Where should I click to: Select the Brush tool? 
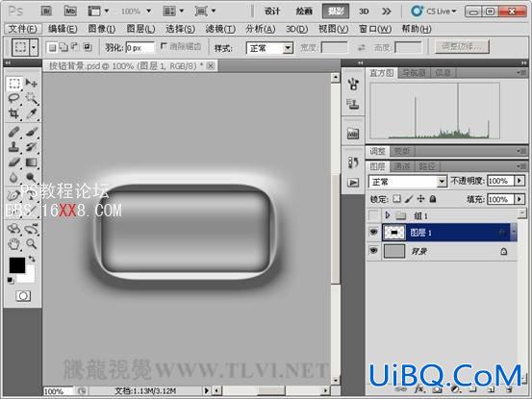(31, 132)
